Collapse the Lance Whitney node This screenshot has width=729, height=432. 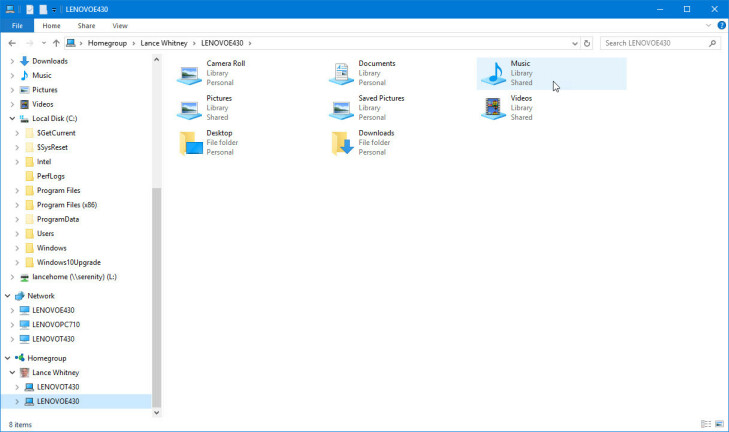click(x=13, y=372)
